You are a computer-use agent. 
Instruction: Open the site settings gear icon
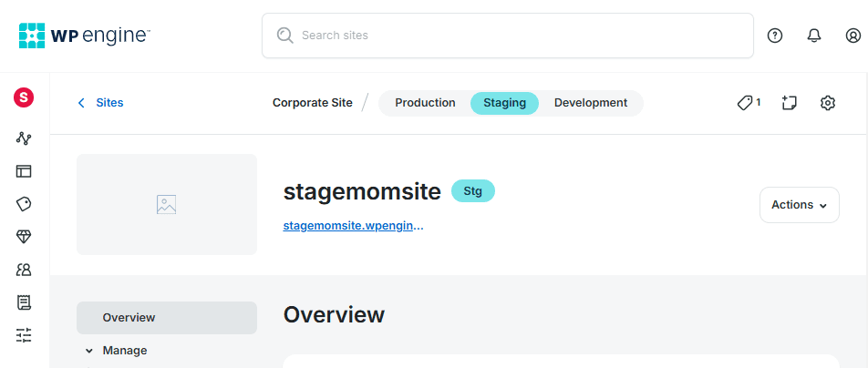(828, 103)
